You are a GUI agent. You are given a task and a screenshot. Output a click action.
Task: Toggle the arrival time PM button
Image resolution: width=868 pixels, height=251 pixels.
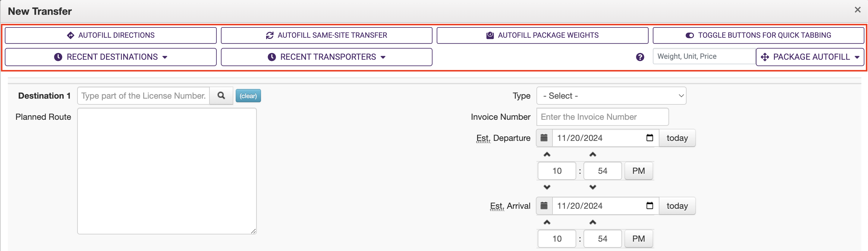point(638,239)
